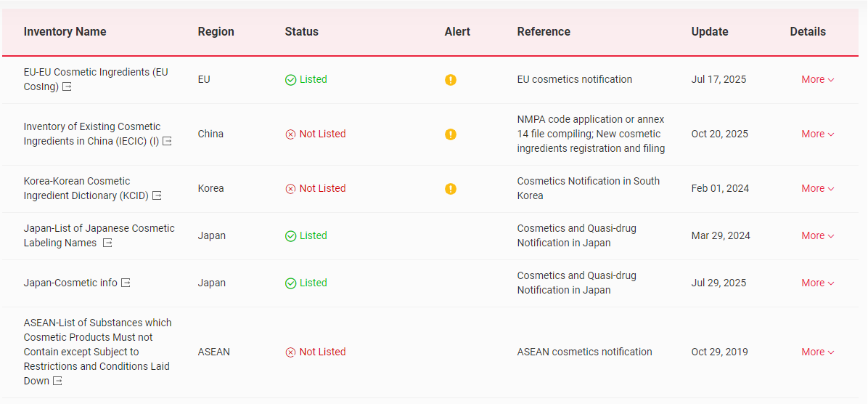Viewport: 868px width, 404px height.
Task: Open the Japan-Cosmetic info link icon
Action: click(x=126, y=283)
